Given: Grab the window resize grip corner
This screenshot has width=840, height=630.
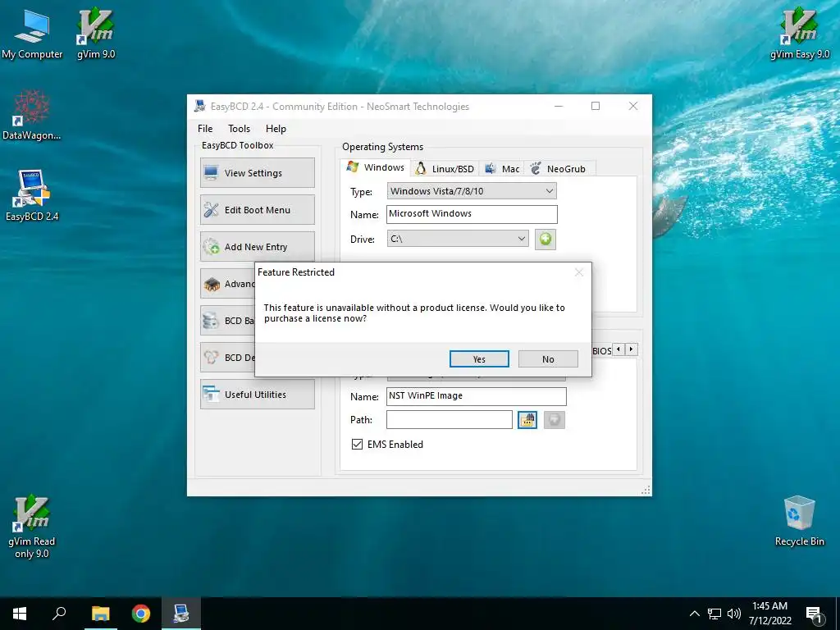Looking at the screenshot, I should click(x=646, y=491).
